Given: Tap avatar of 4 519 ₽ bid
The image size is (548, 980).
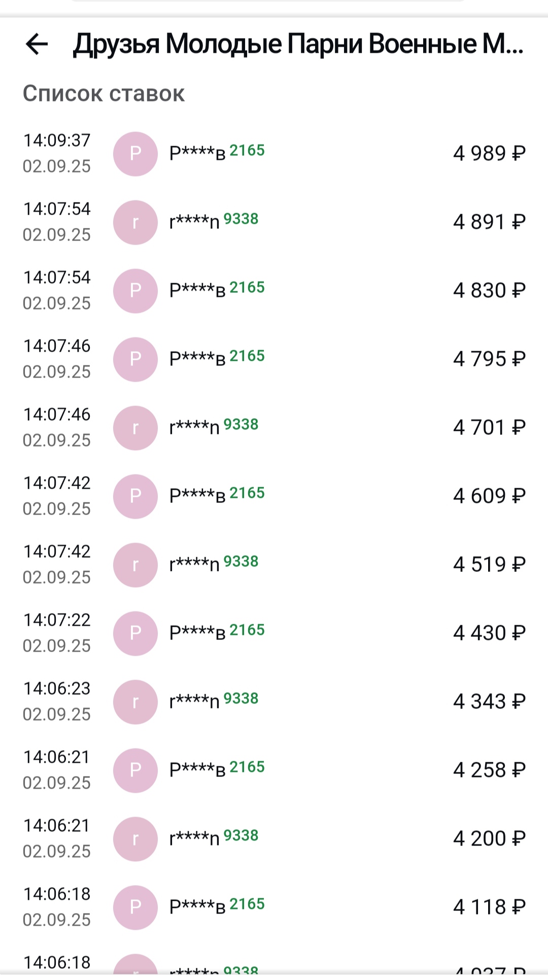Looking at the screenshot, I should (x=135, y=565).
